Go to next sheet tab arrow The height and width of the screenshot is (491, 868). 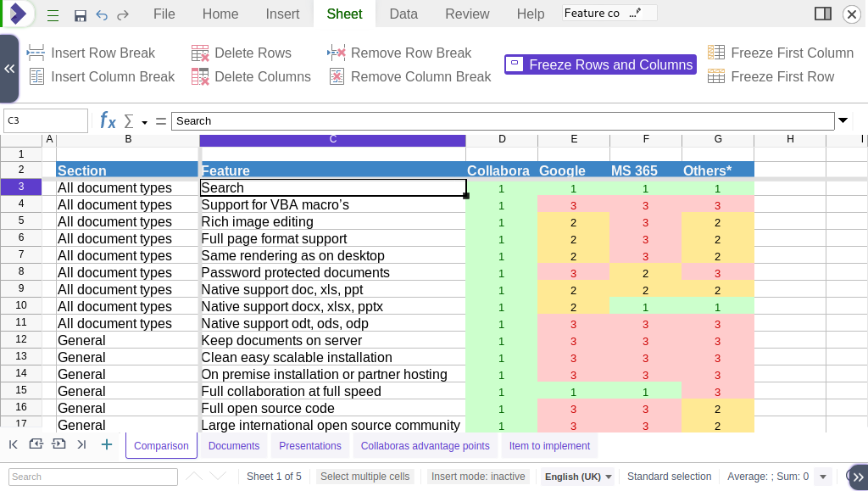(58, 444)
